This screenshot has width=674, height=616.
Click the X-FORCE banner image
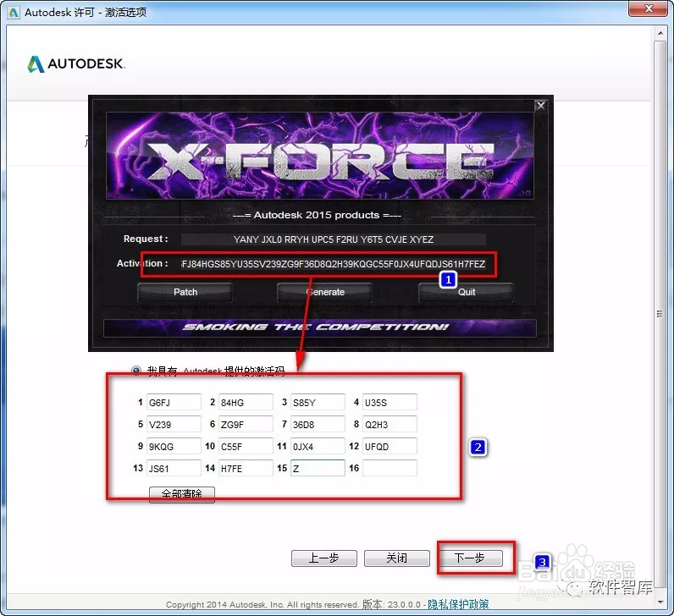(320, 156)
